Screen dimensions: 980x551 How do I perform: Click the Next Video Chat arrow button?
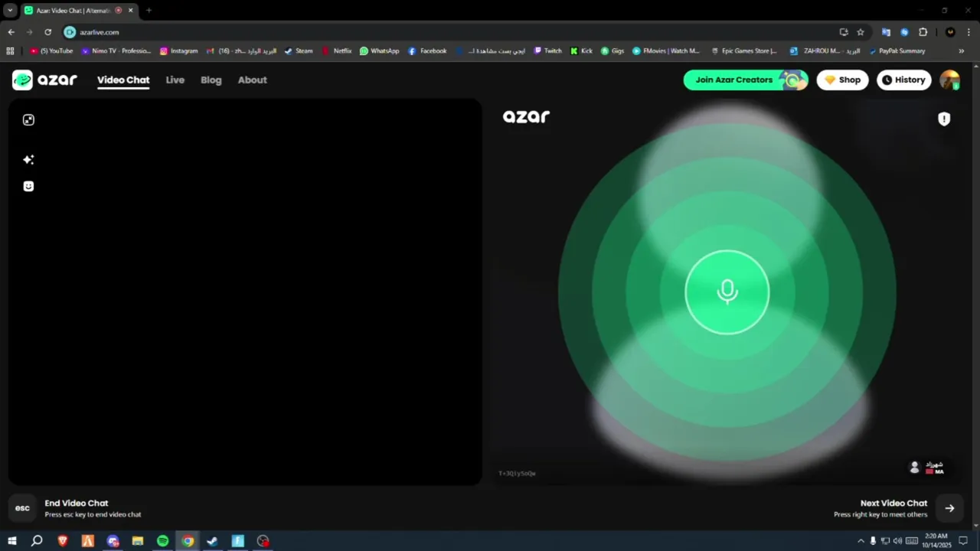pyautogui.click(x=949, y=508)
